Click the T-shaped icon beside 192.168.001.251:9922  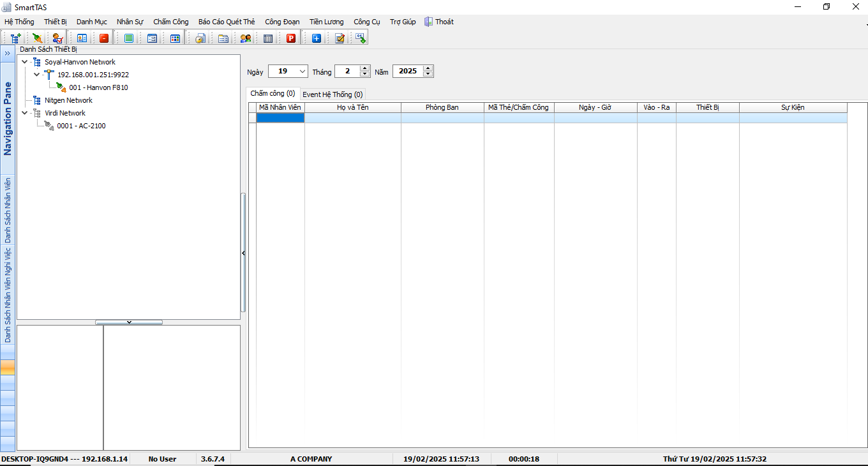[x=50, y=75]
